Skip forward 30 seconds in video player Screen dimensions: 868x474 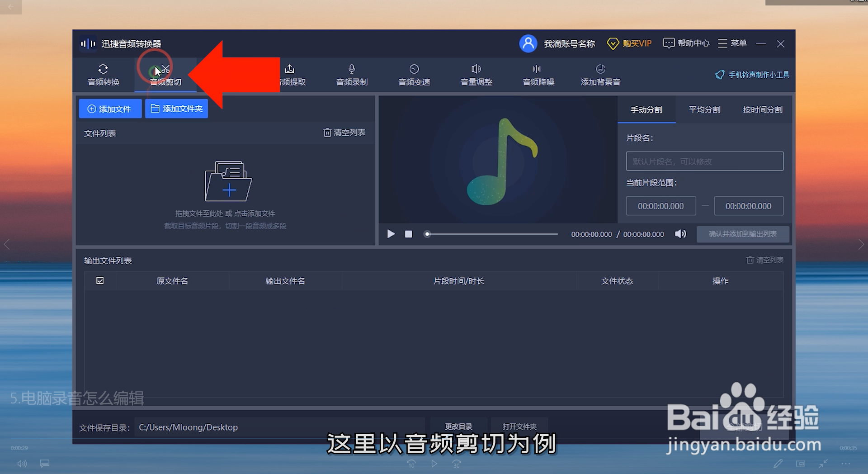pos(457,464)
